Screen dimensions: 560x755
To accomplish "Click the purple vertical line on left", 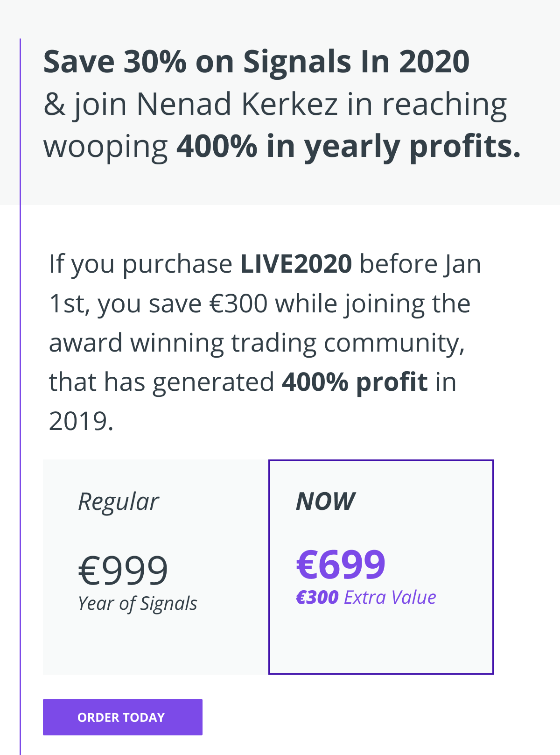I will [x=20, y=397].
